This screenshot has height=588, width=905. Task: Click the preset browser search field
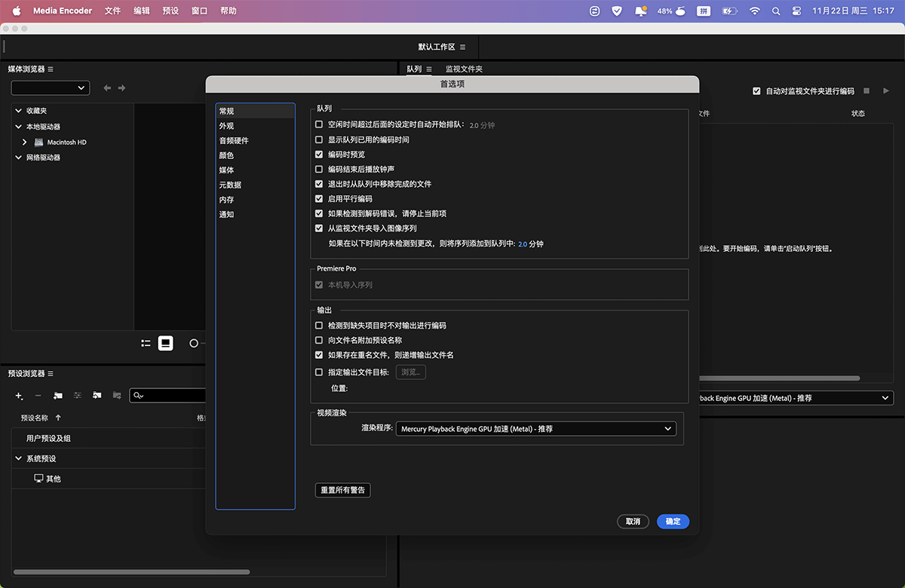167,396
